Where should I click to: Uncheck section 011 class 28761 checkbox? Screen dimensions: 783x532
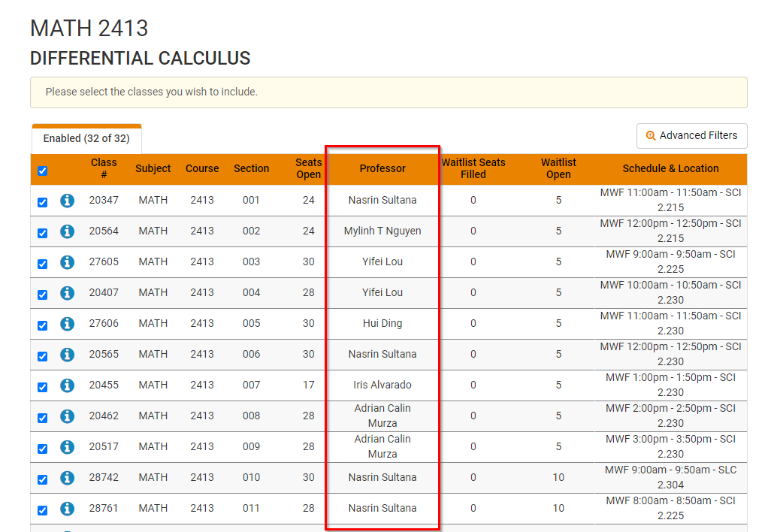(x=42, y=510)
